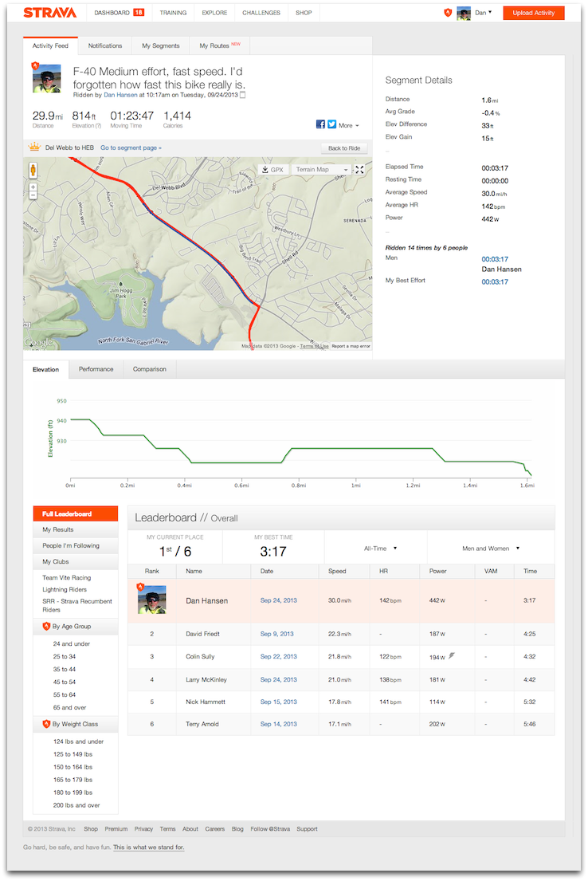The image size is (588, 881).
Task: Open the My Segments tab
Action: click(161, 45)
